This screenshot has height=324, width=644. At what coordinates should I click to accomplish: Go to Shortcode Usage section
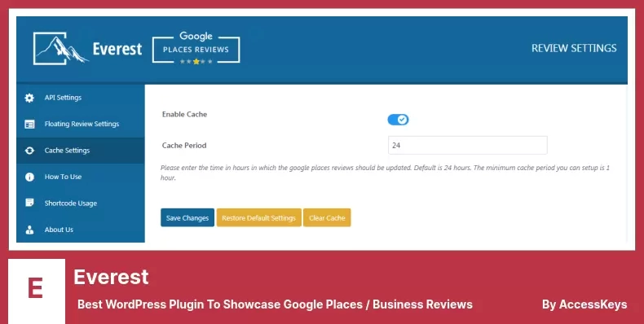click(x=81, y=203)
